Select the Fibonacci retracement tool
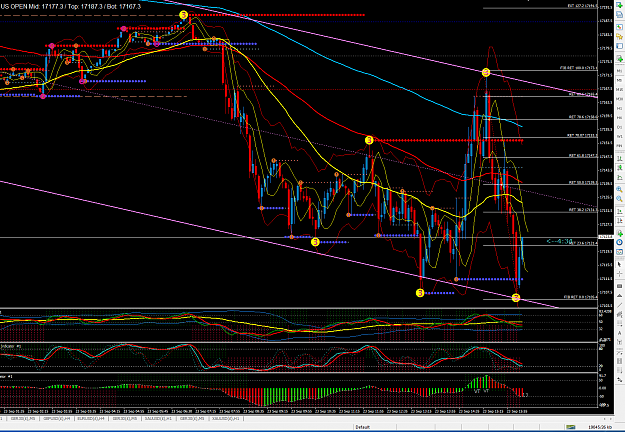This screenshot has width=625, height=432. 620,323
